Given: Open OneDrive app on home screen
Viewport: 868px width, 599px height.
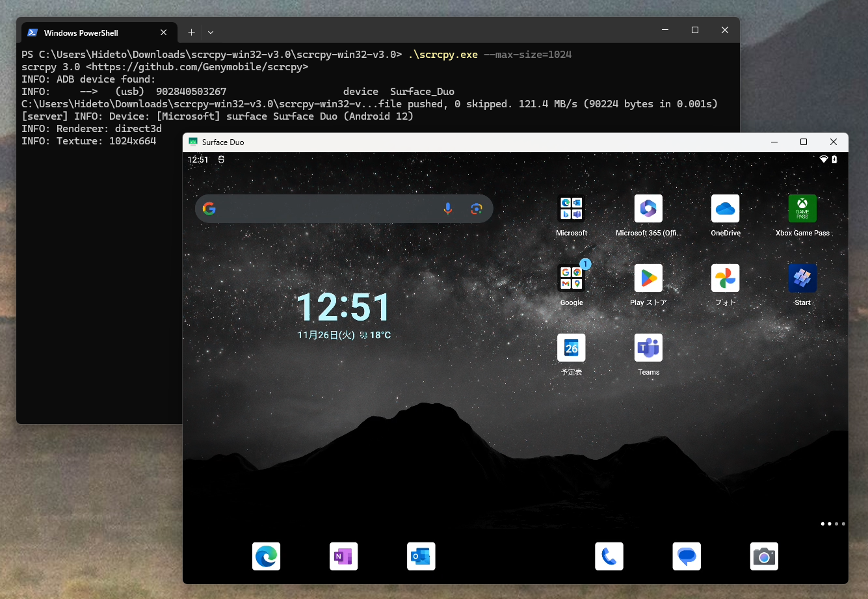Looking at the screenshot, I should click(725, 208).
